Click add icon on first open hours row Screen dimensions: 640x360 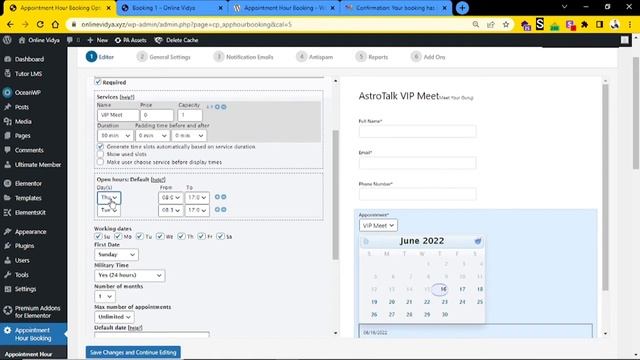[217, 197]
